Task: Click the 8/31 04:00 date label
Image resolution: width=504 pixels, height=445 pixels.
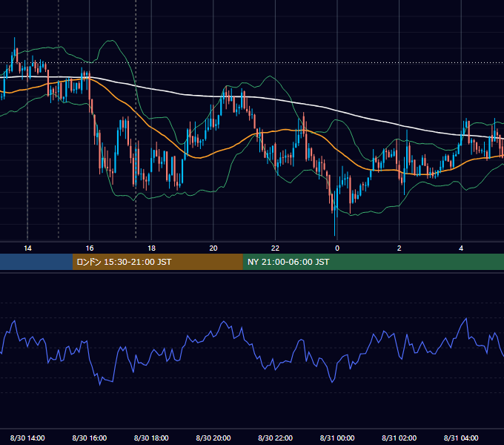Action: [461, 438]
